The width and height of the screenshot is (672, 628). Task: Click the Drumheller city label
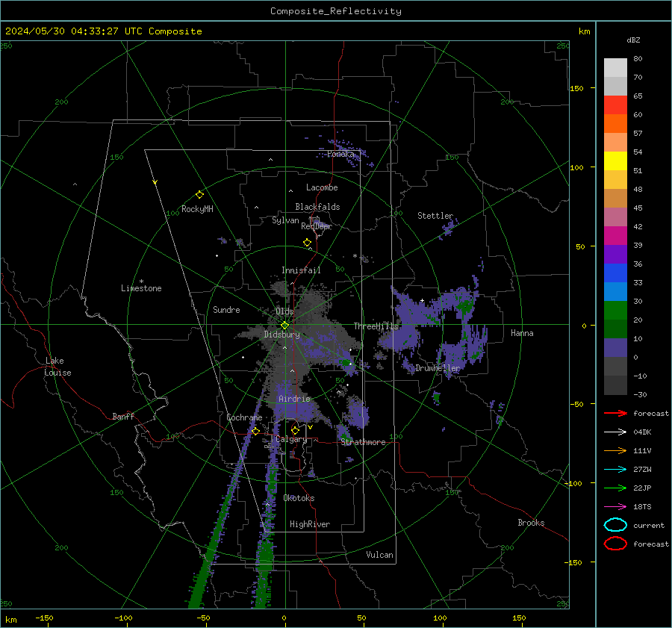pos(438,368)
